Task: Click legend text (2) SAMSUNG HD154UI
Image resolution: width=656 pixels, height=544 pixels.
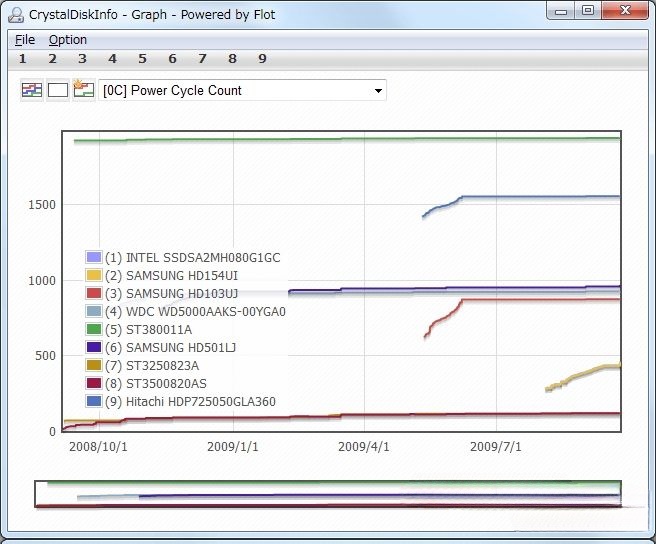Action: coord(171,276)
